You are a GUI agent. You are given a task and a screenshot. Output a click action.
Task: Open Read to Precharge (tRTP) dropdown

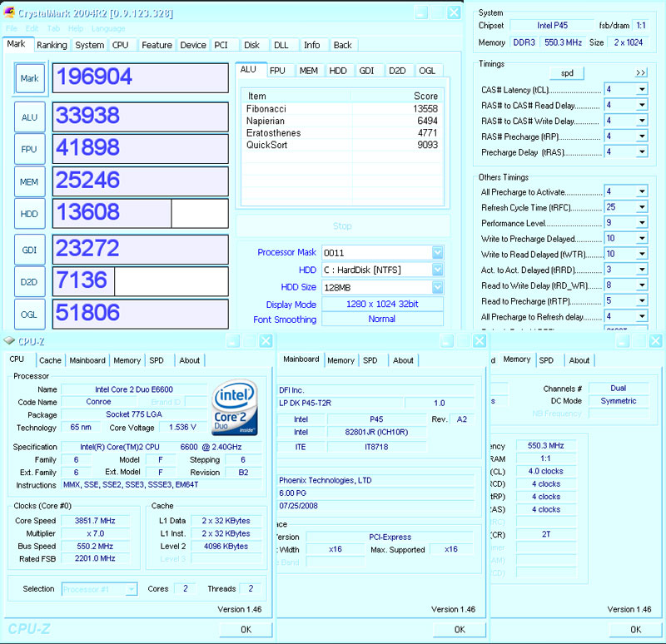[x=642, y=301]
